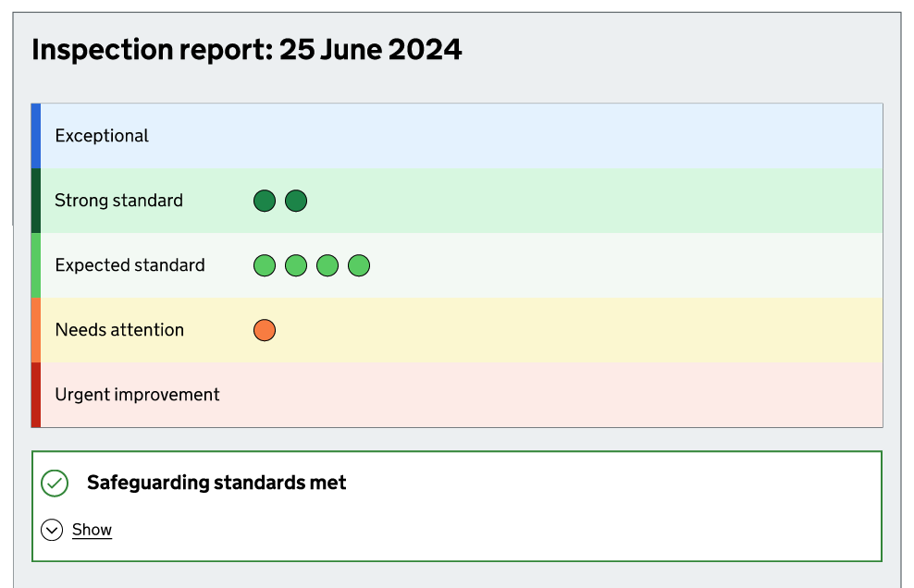Expand the safeguarding details via chevron
This screenshot has width=914, height=588.
tap(53, 529)
